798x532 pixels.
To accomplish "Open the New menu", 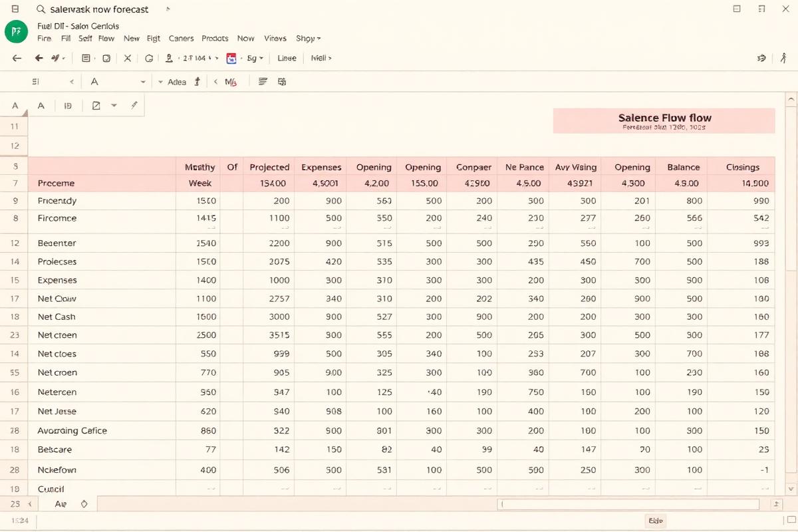I will coord(132,39).
